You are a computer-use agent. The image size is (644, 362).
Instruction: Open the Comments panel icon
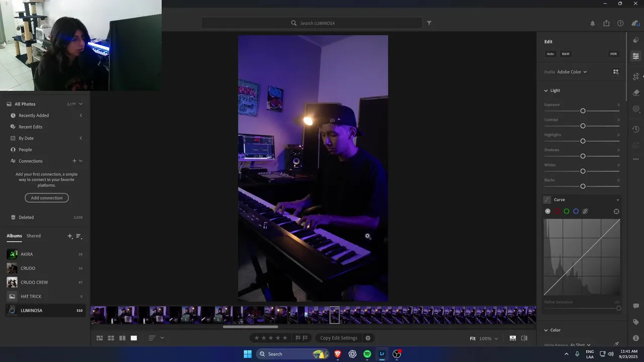click(636, 306)
